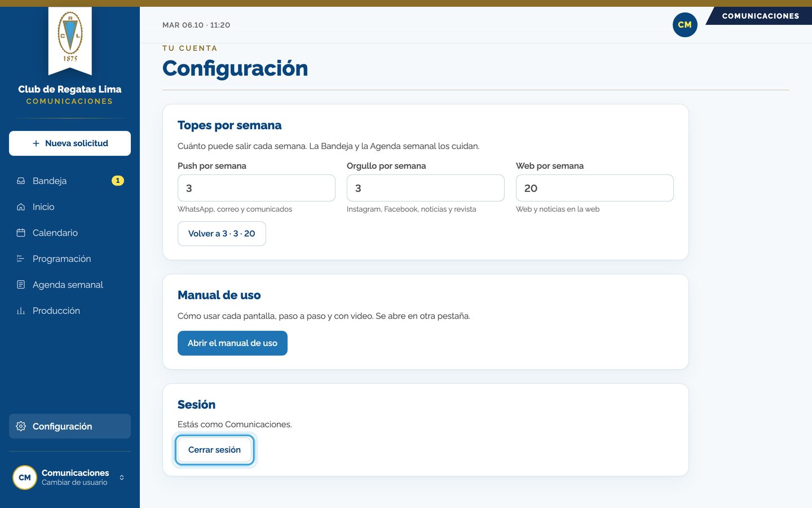Click the TU CUENTA label
812x508 pixels.
190,49
